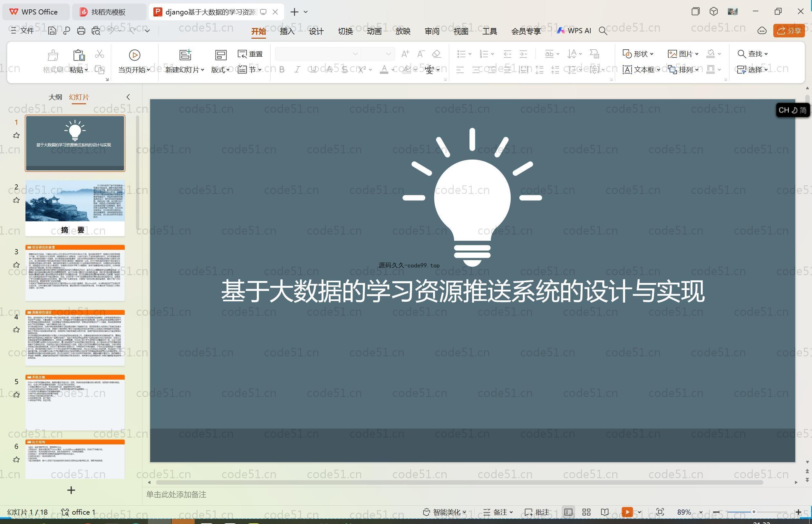Screen dimensions: 812x524
Task: Toggle Bold formatting
Action: click(x=282, y=69)
